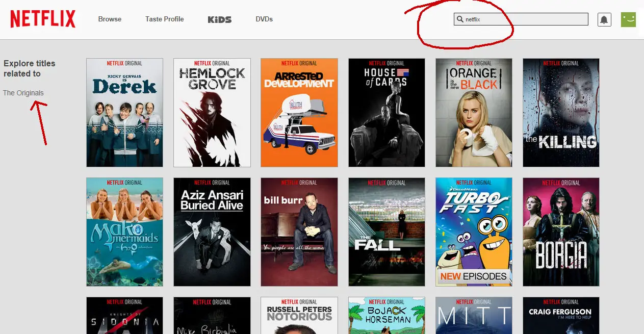Open the Browse menu
The image size is (644, 334).
pos(110,19)
